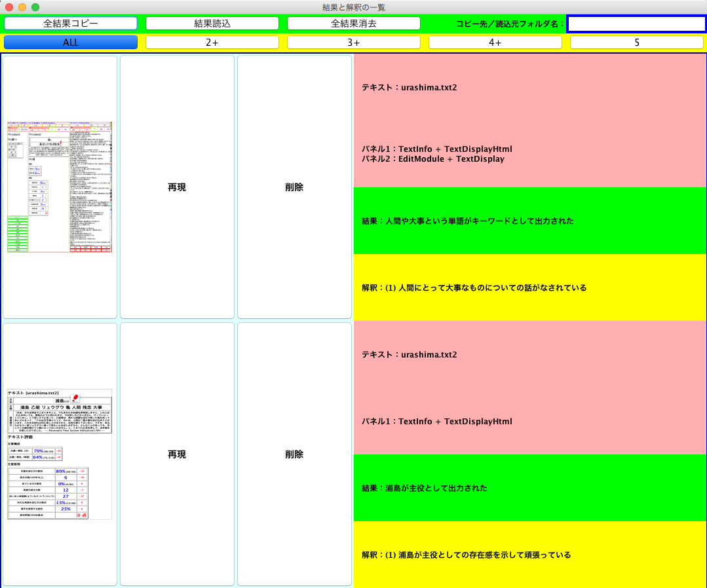Click the 結果読込 button to load results

coord(212,23)
